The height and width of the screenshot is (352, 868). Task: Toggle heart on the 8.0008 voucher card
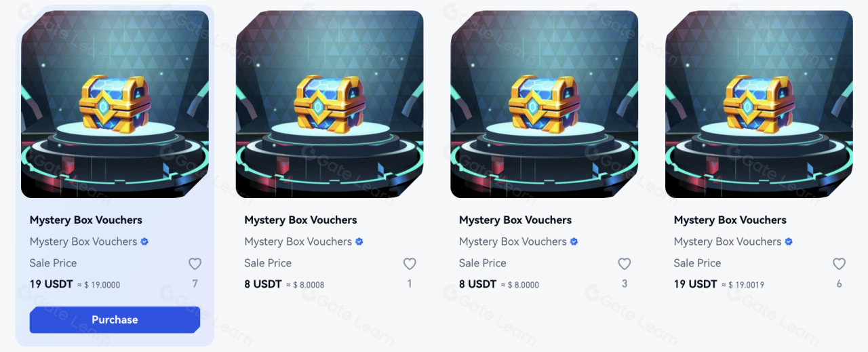tap(410, 264)
